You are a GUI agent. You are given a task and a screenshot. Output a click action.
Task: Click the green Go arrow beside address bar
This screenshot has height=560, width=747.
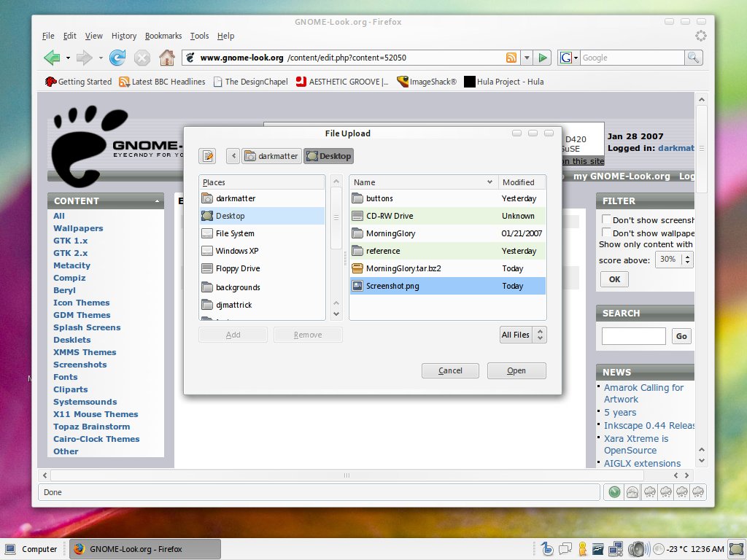(543, 58)
